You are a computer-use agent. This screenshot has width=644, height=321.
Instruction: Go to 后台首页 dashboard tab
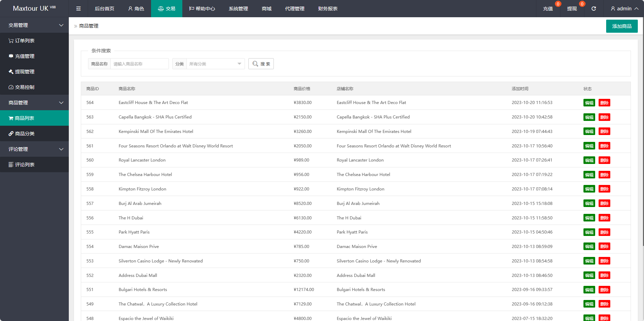point(105,9)
